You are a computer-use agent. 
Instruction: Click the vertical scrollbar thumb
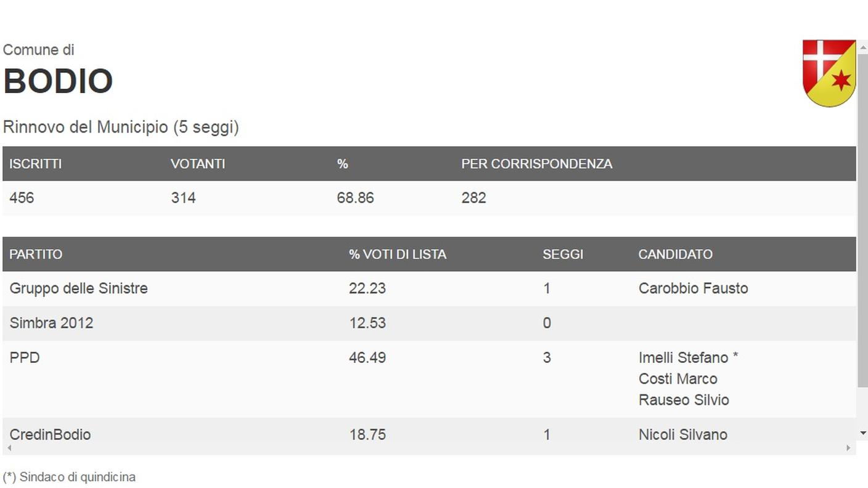(x=862, y=220)
